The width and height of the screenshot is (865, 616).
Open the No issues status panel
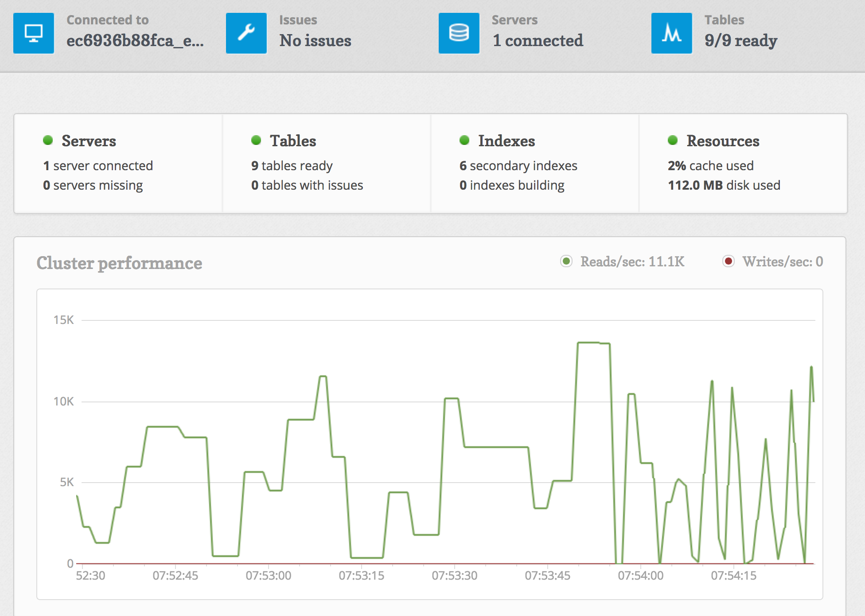(x=315, y=41)
